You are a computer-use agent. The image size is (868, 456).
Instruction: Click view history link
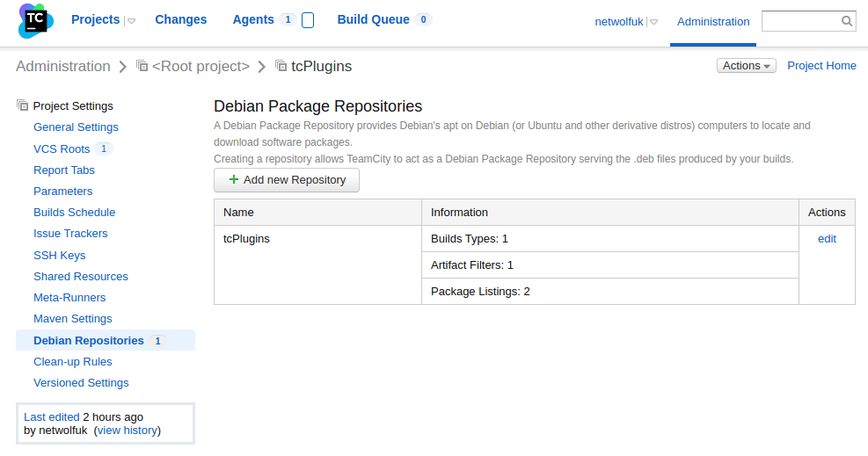(x=128, y=431)
